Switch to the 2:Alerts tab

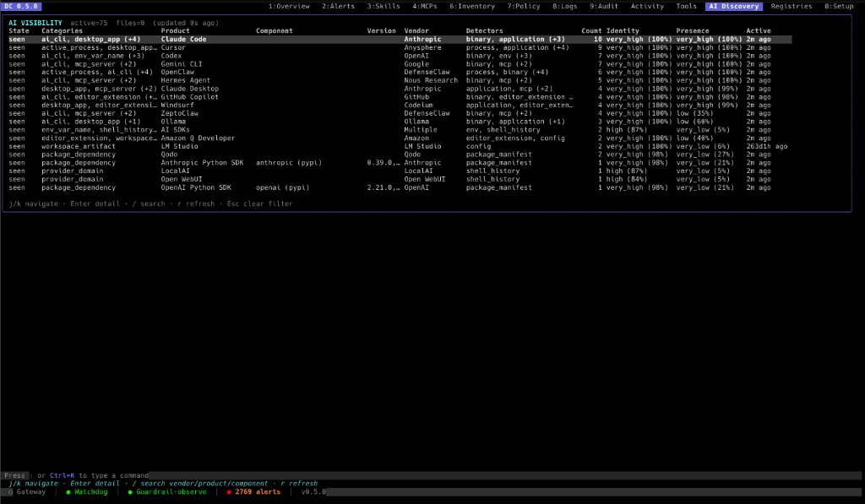coord(338,6)
